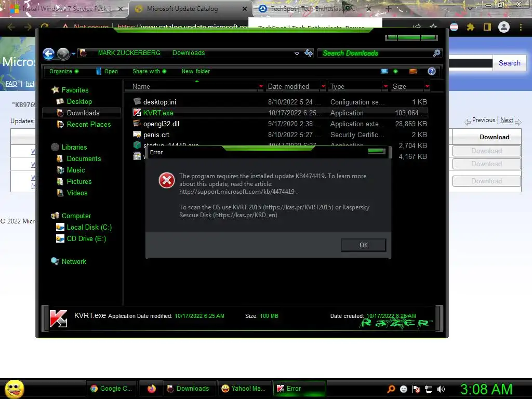Click OK in the Error dialog
Image resolution: width=532 pixels, height=399 pixels.
coord(363,245)
